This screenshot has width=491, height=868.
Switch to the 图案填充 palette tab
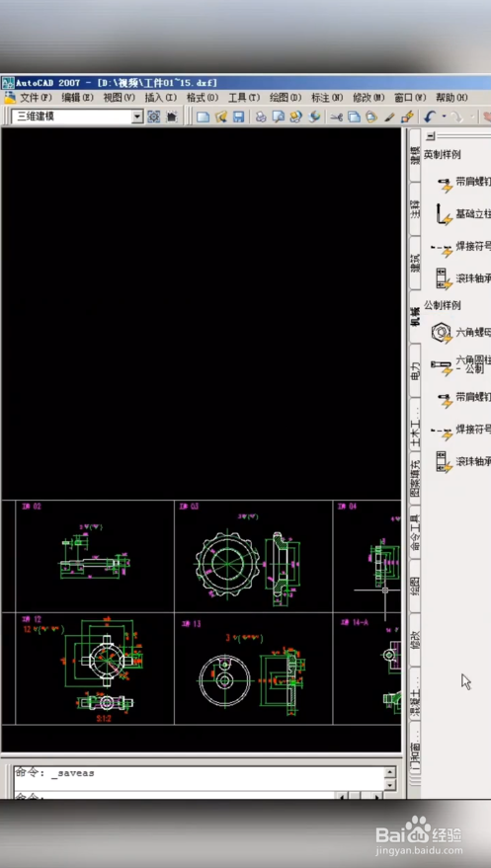[x=415, y=478]
